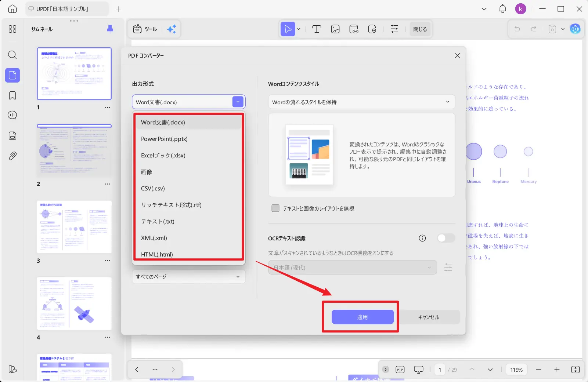
Task: Show OCR info tooltip icon
Action: 422,238
